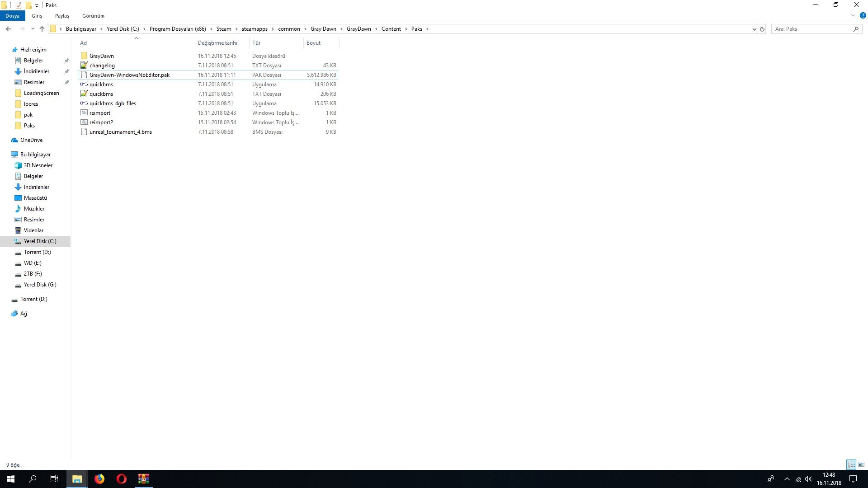Screen dimensions: 868x488
Task: Open the Görünüm ribbon tab
Action: (93, 16)
